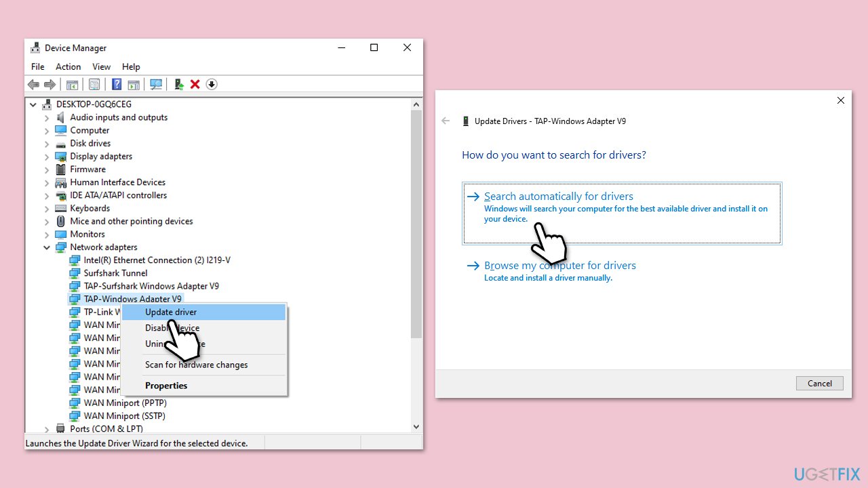Select the WAN Miniport (SSTP) adapter icon

[75, 415]
